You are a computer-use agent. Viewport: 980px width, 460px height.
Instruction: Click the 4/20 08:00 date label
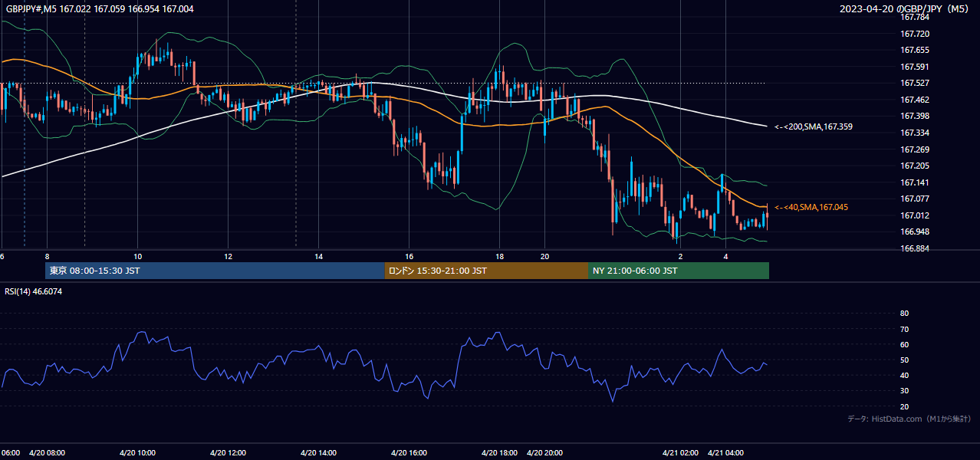[x=48, y=452]
